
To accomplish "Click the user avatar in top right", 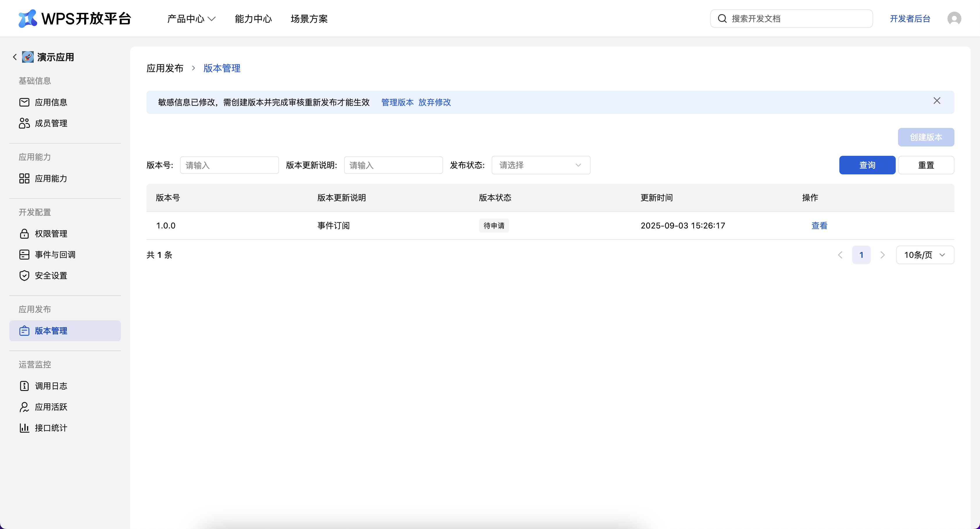I will coord(954,18).
